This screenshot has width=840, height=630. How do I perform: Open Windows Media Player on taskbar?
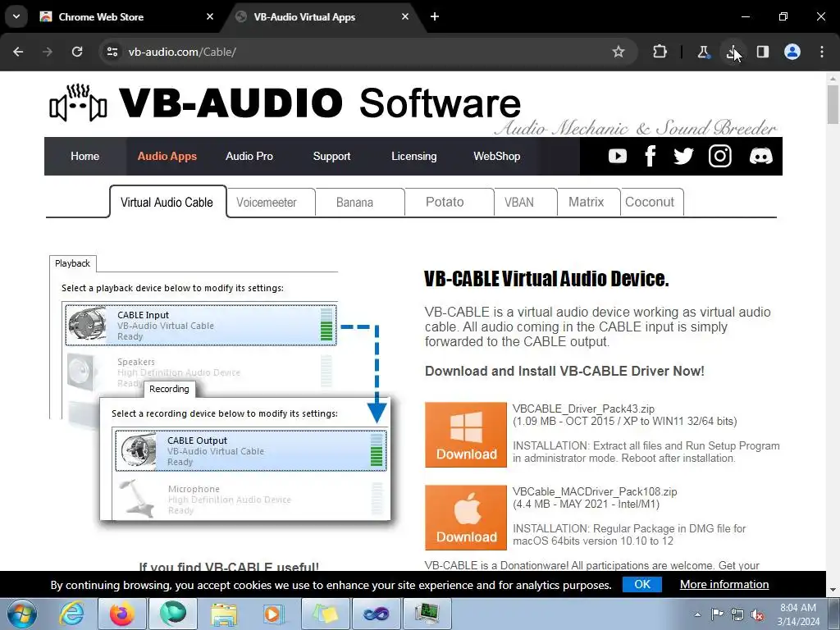tap(274, 614)
